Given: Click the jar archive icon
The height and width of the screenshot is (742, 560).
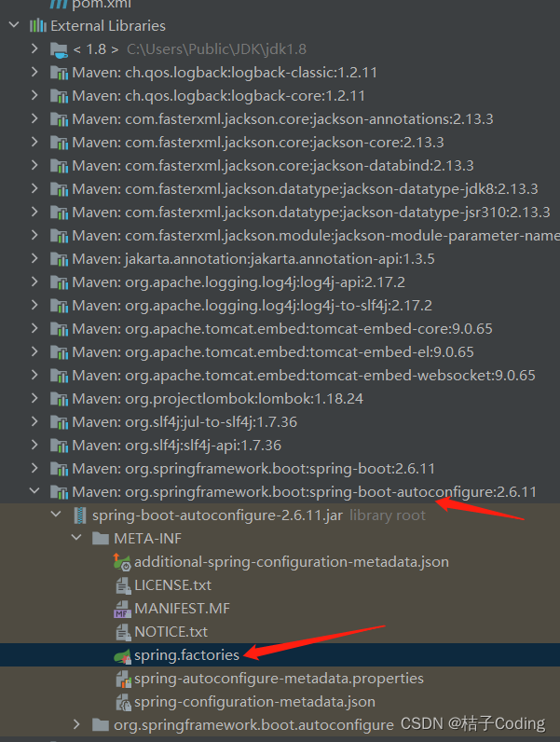Looking at the screenshot, I should tap(80, 515).
